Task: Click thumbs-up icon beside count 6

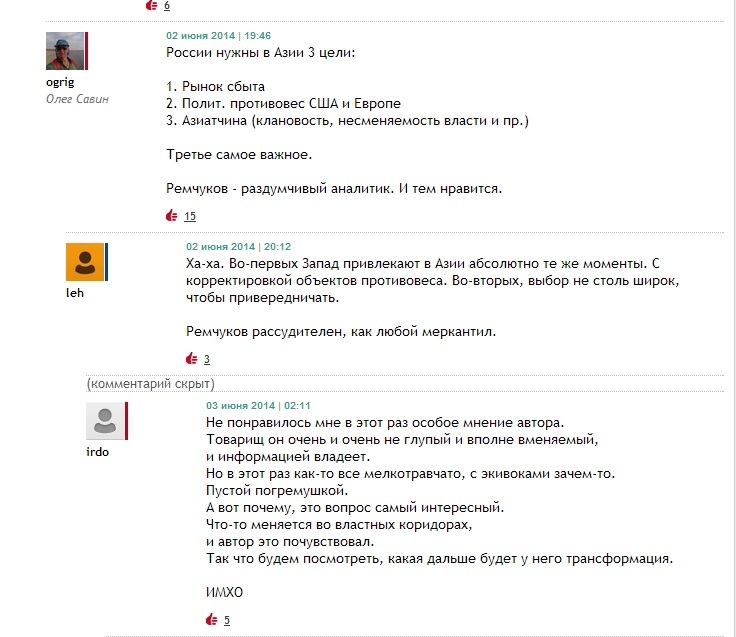Action: click(x=152, y=5)
